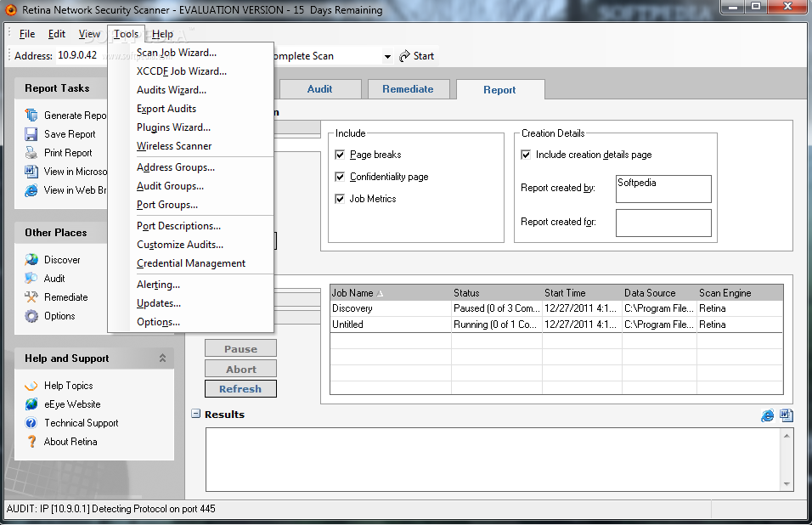Image resolution: width=812 pixels, height=525 pixels.
Task: Toggle the Page breaks checkbox
Action: pos(340,155)
